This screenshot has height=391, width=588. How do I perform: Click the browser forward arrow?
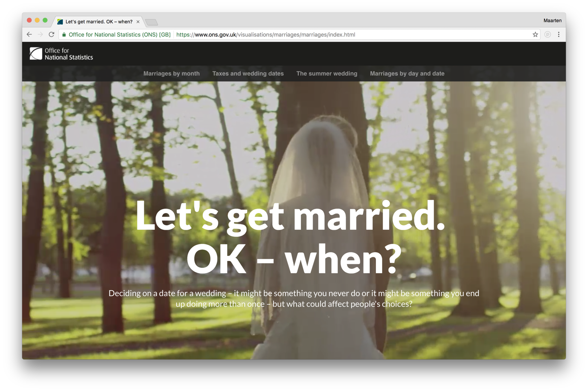[40, 34]
